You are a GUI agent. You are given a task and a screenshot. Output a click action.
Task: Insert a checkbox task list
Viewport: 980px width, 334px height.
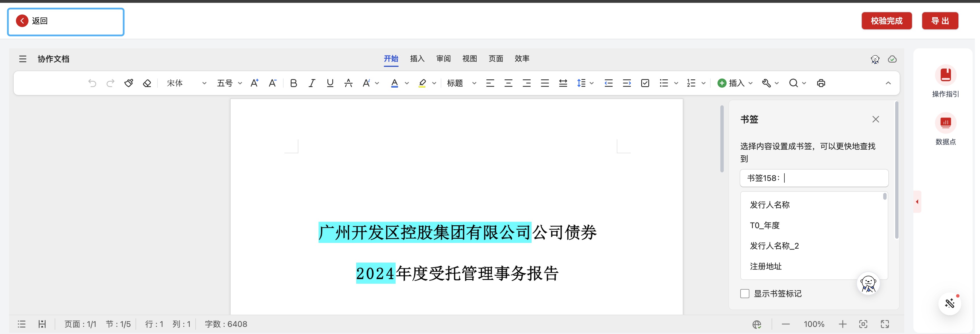[645, 83]
